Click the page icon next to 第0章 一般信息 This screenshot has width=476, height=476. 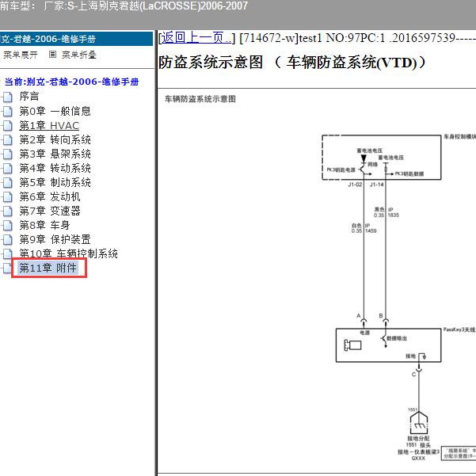tap(7, 112)
